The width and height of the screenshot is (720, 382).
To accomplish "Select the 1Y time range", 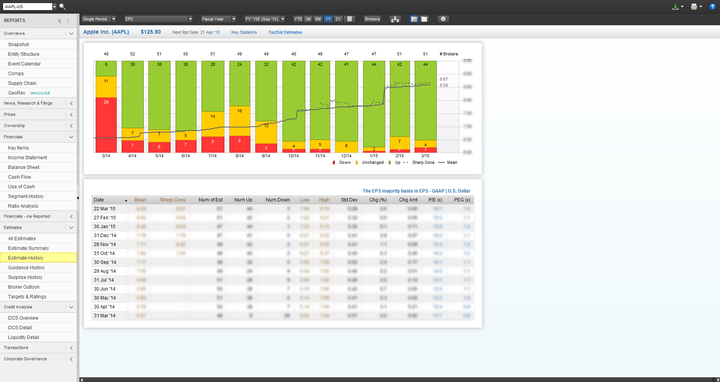I will tap(328, 19).
